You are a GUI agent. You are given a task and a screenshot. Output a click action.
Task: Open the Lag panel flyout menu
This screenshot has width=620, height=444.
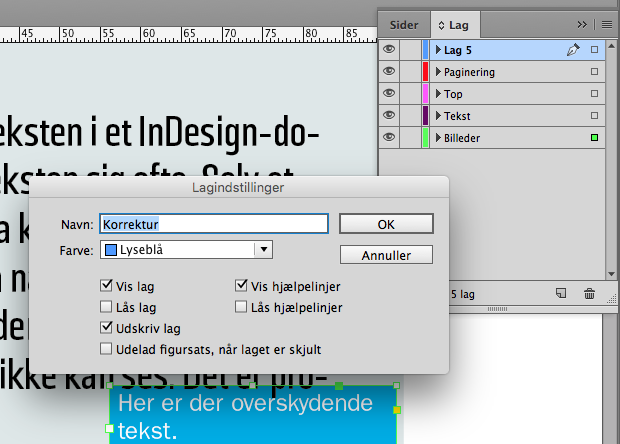coord(606,22)
